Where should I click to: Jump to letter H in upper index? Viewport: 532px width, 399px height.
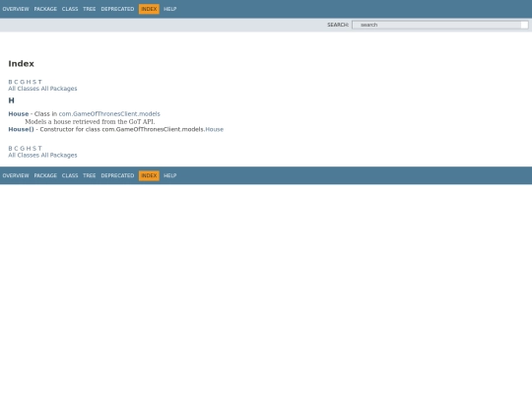[x=29, y=82]
